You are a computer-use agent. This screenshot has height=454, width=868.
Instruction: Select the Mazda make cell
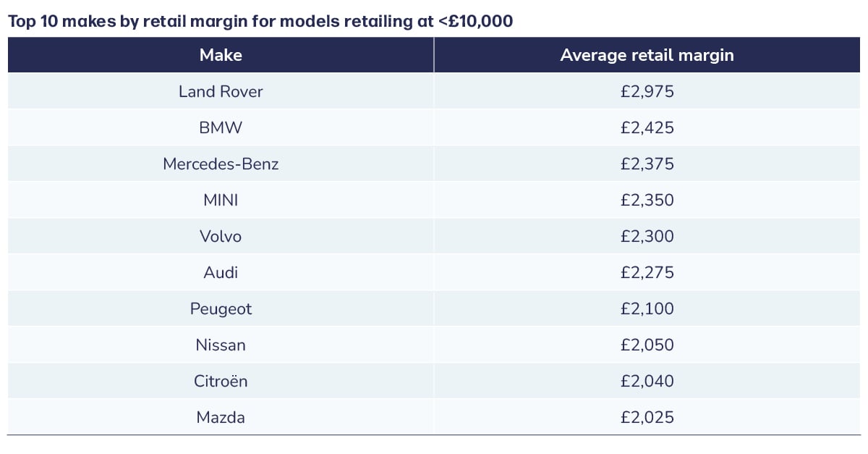221,417
